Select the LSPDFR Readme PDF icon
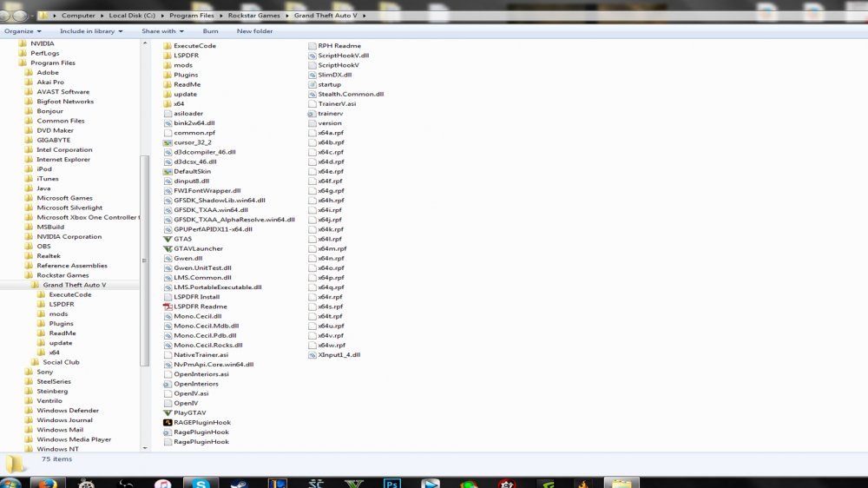The width and height of the screenshot is (868, 488). tap(168, 307)
